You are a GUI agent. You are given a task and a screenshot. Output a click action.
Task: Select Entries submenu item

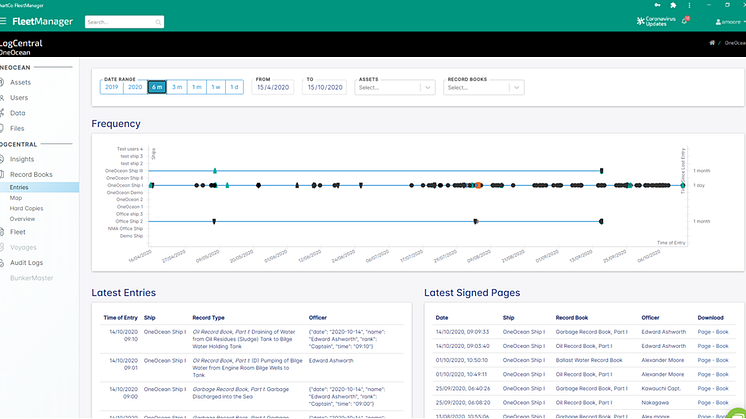(39, 187)
